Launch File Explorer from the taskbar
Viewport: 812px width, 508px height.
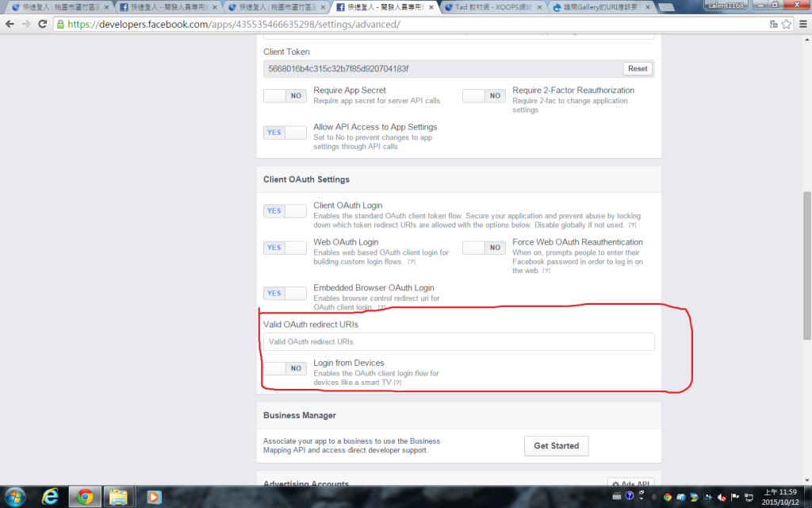(118, 497)
